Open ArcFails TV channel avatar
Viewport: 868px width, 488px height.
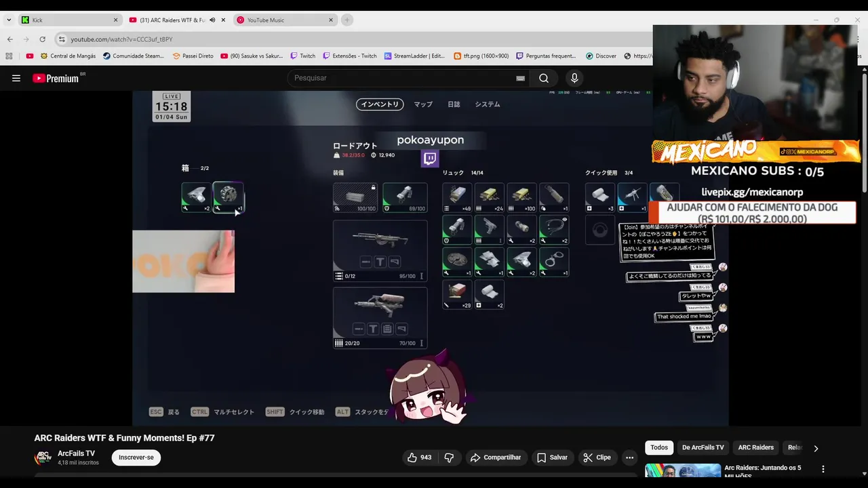43,457
